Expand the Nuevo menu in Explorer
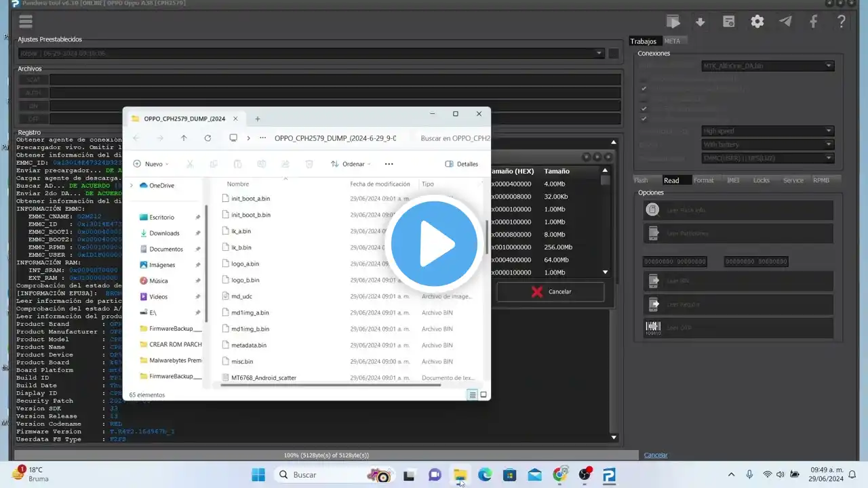Viewport: 868px width, 488px height. [x=151, y=164]
